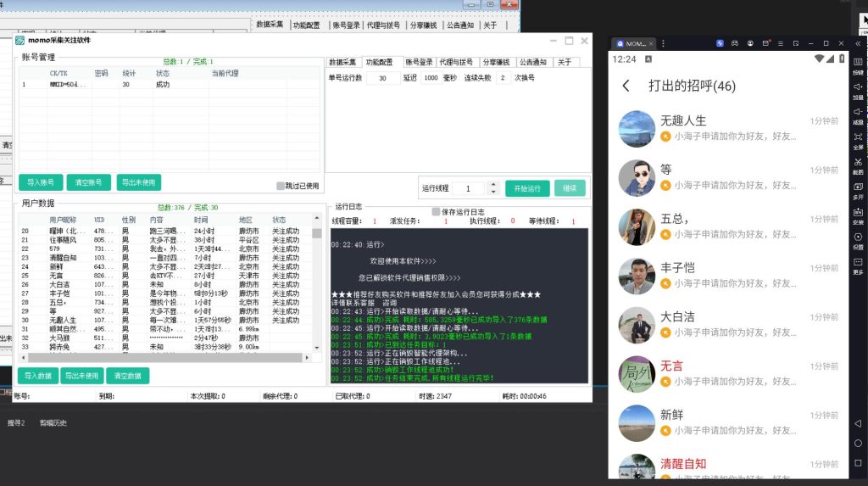868x486 pixels.
Task: Click the 单号运行数 input field
Action: pyautogui.click(x=383, y=78)
